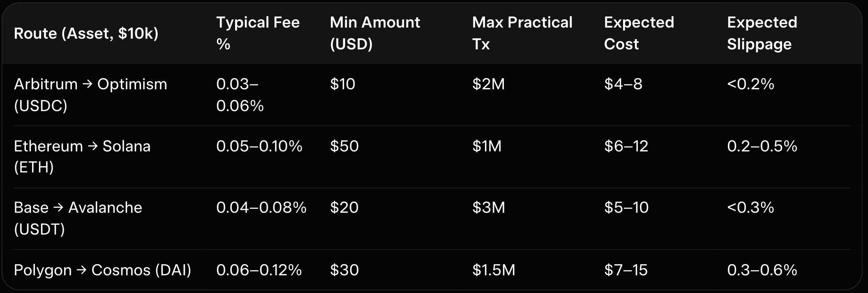Click the Ethereum → Solana (ETH) route cell
Image resolution: width=868 pixels, height=293 pixels.
click(82, 157)
